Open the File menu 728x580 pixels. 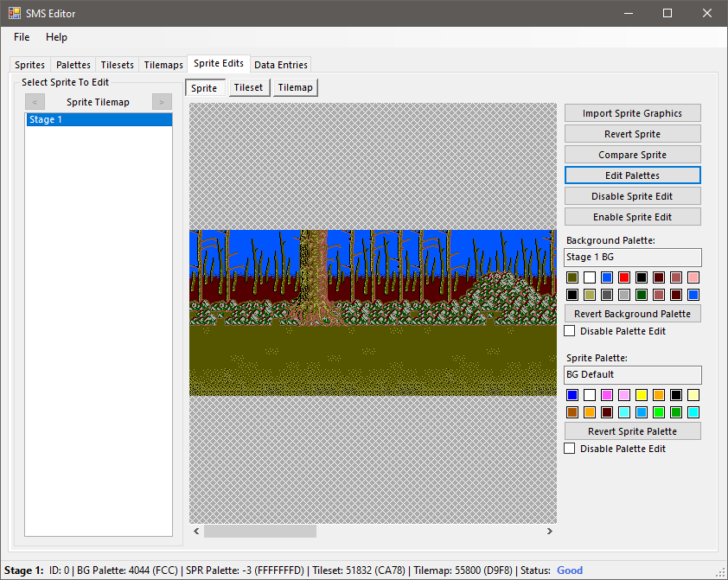(x=22, y=37)
